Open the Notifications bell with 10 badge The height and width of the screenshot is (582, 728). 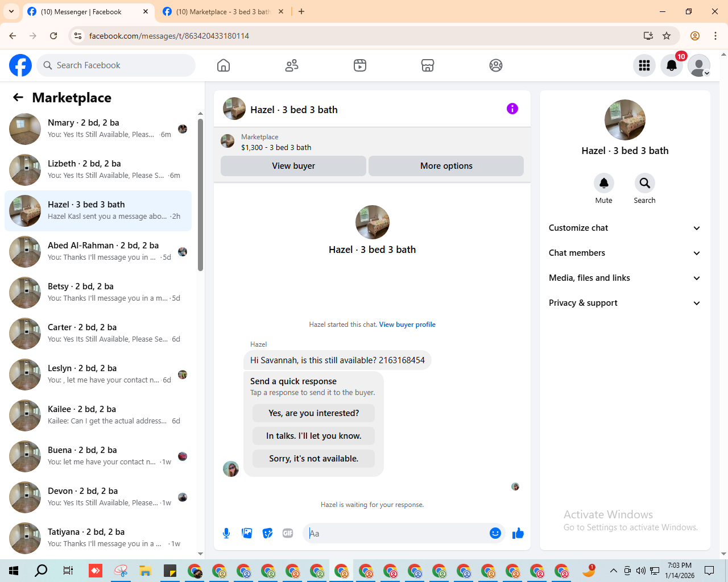[x=672, y=65]
